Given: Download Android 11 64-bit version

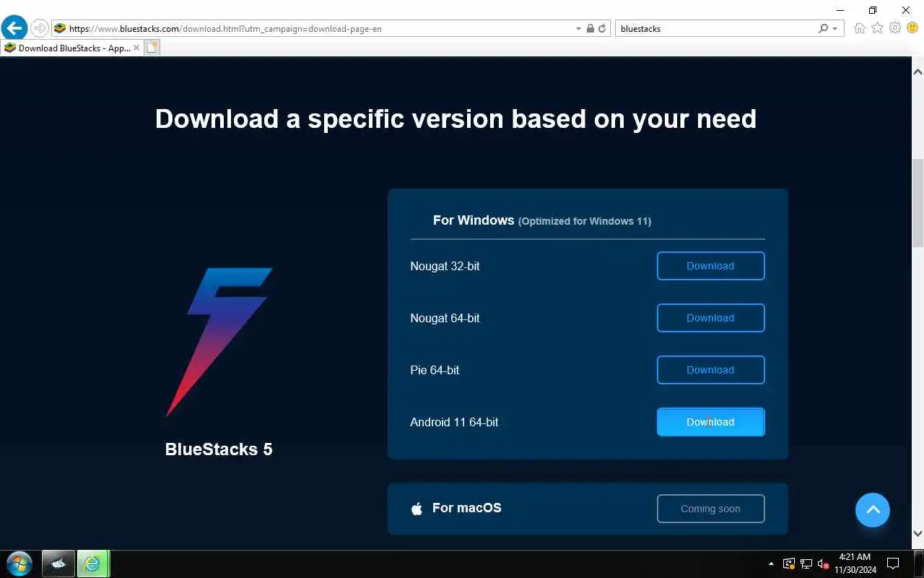Looking at the screenshot, I should [710, 422].
